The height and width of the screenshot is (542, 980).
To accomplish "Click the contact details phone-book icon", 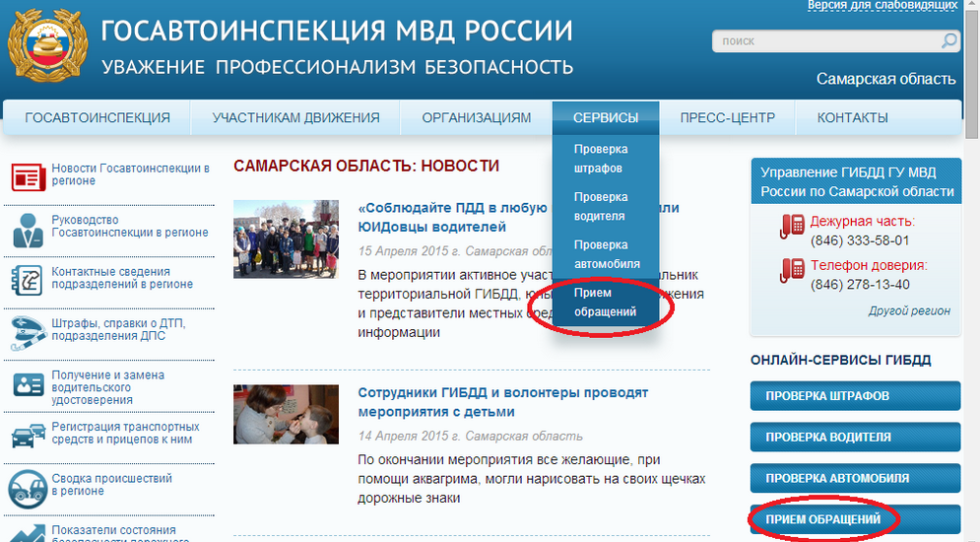I will pyautogui.click(x=27, y=279).
